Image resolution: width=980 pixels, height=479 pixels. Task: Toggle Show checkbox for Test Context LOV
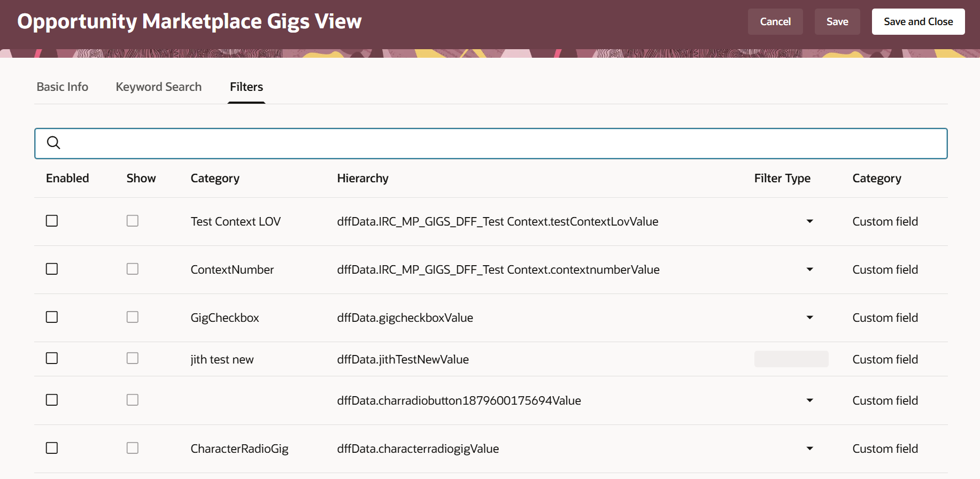(x=133, y=221)
